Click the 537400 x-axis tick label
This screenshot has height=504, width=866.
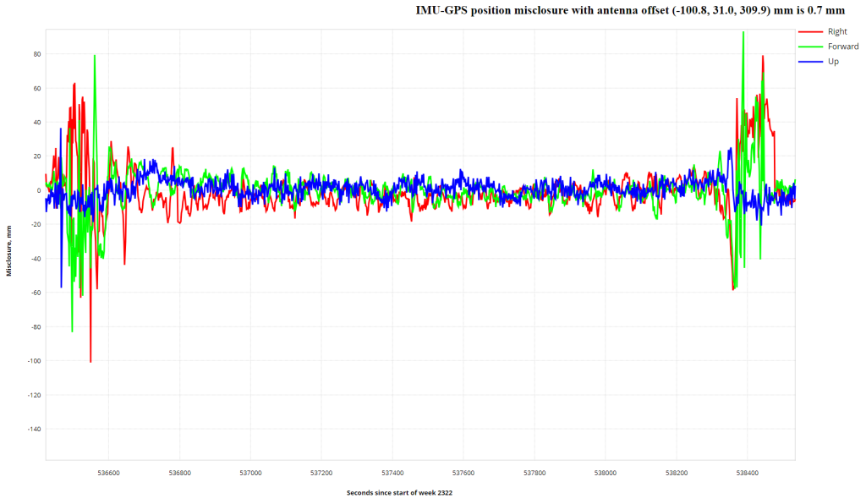pos(392,473)
